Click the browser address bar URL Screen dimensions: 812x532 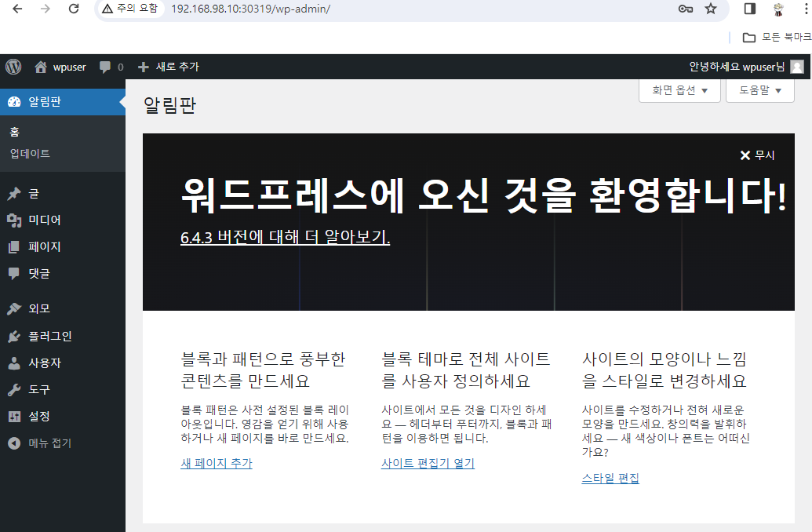(x=250, y=9)
